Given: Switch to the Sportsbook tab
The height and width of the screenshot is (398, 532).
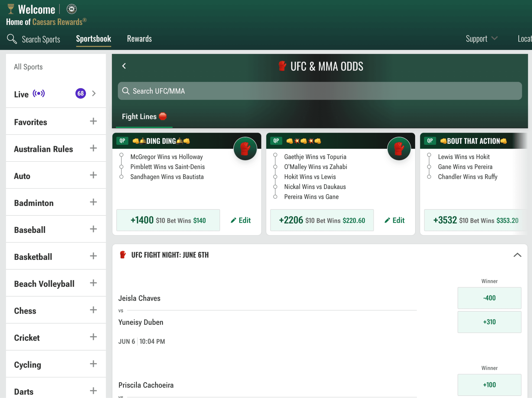Looking at the screenshot, I should pos(94,39).
